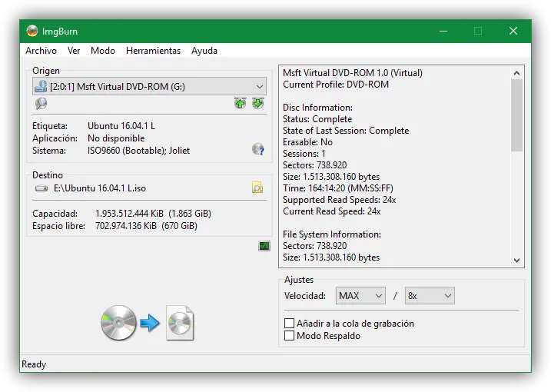Click the Ready status bar text
This screenshot has width=551, height=392.
pyautogui.click(x=34, y=364)
